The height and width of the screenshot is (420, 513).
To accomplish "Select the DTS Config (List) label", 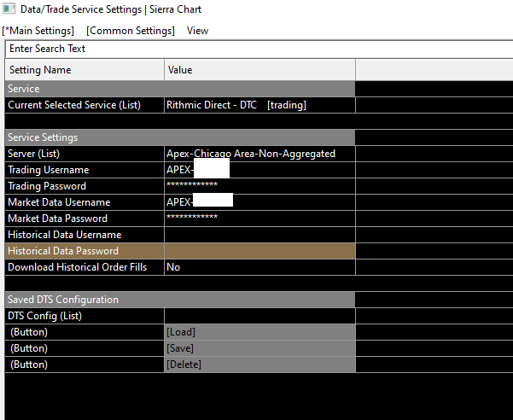I will coord(45,316).
